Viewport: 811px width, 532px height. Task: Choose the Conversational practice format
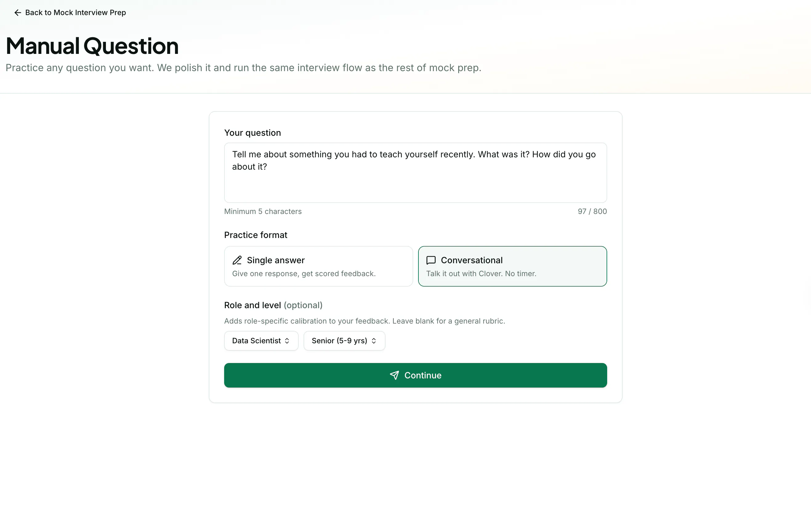click(x=512, y=267)
